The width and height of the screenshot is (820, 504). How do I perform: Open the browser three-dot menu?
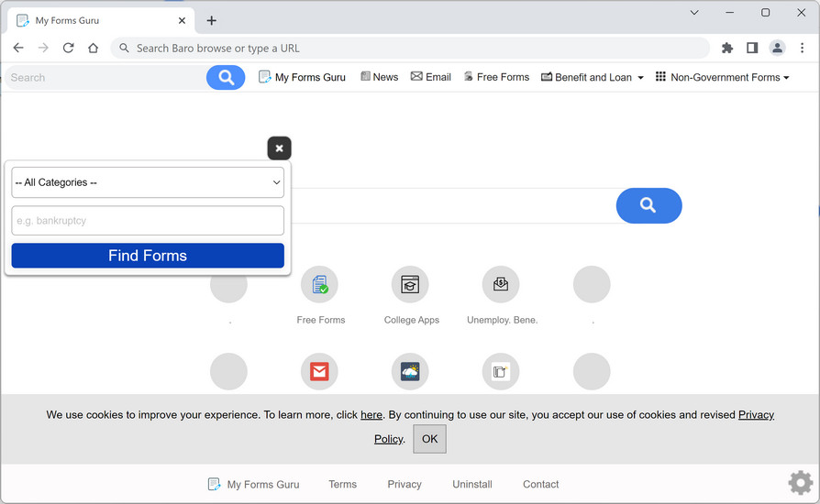803,48
